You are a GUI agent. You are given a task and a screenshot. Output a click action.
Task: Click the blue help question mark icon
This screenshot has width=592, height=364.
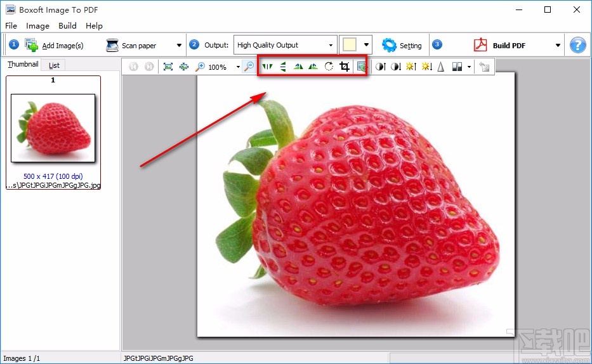click(577, 45)
